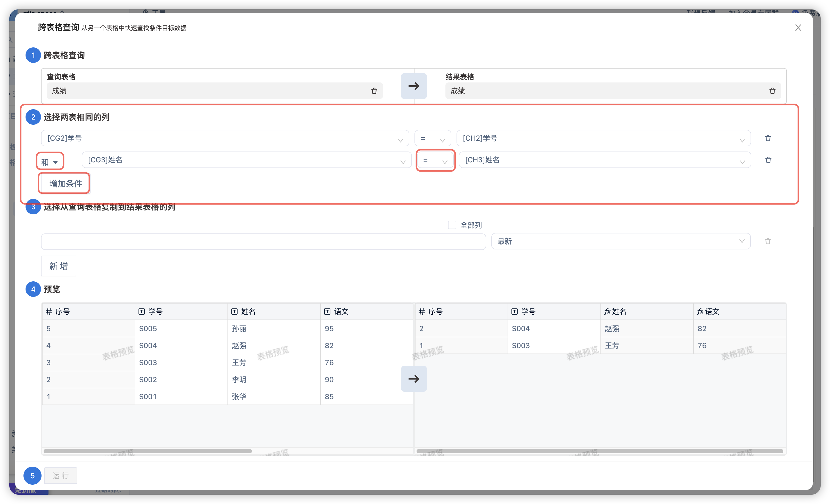830x504 pixels.
Task: Click the 语文 header in left preview
Action: tap(367, 312)
